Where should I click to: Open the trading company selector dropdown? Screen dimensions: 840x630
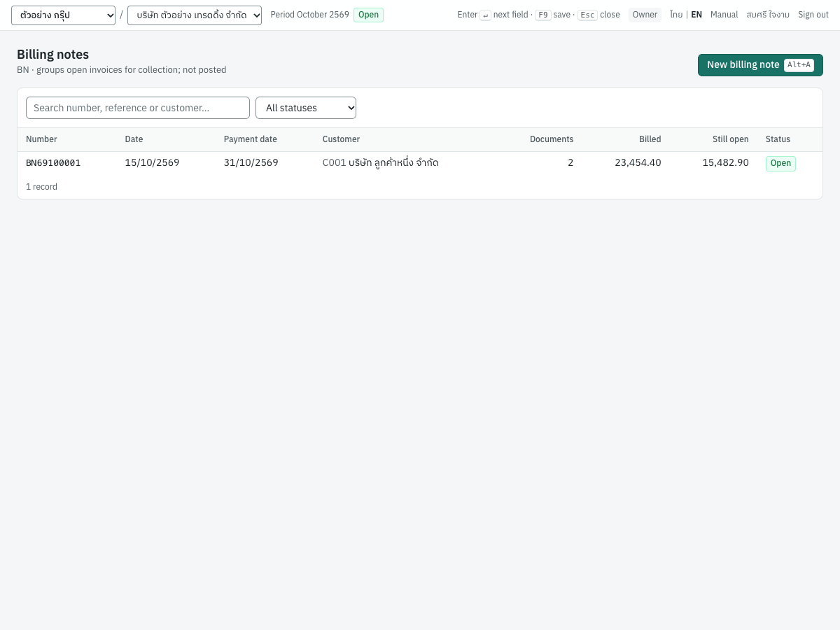195,15
